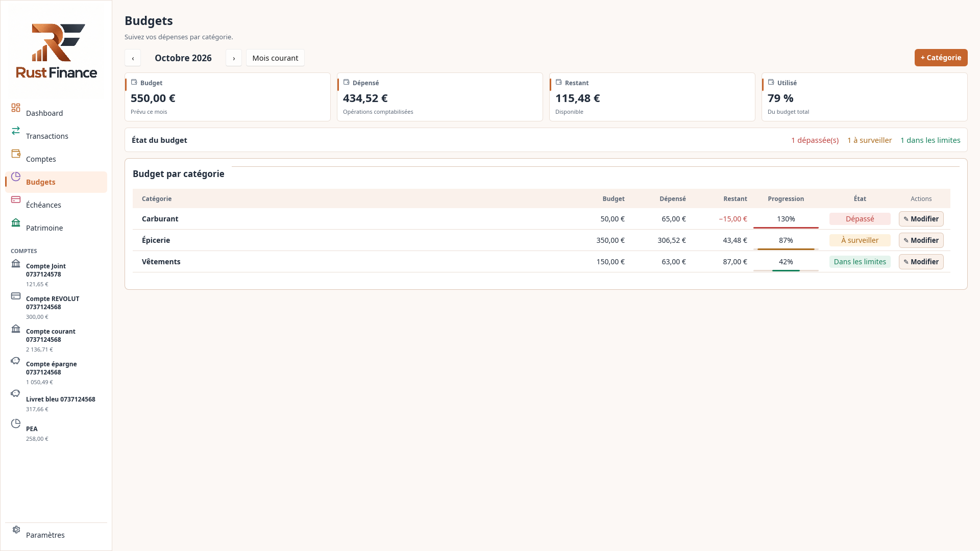Click the Transactions arrows icon
Image resolution: width=980 pixels, height=551 pixels.
[x=16, y=131]
